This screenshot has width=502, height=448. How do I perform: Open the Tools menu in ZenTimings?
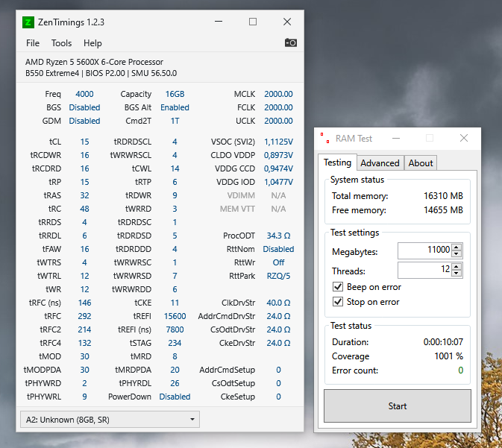[x=61, y=43]
